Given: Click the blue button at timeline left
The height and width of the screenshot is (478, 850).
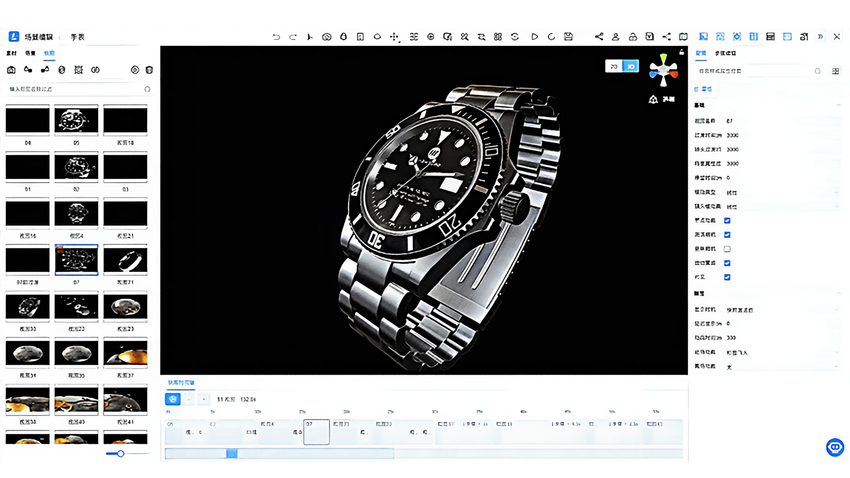Looking at the screenshot, I should coord(173,399).
